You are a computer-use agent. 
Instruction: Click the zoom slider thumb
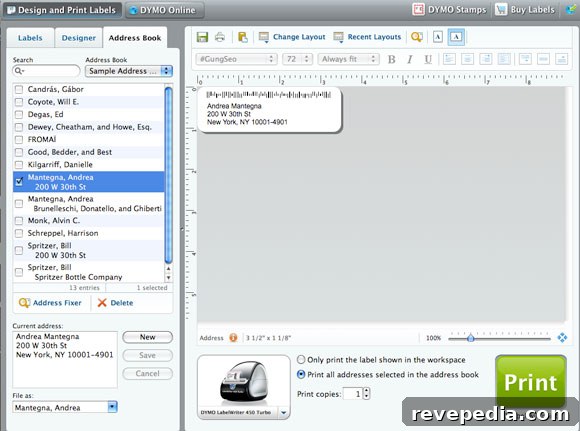[x=471, y=337]
